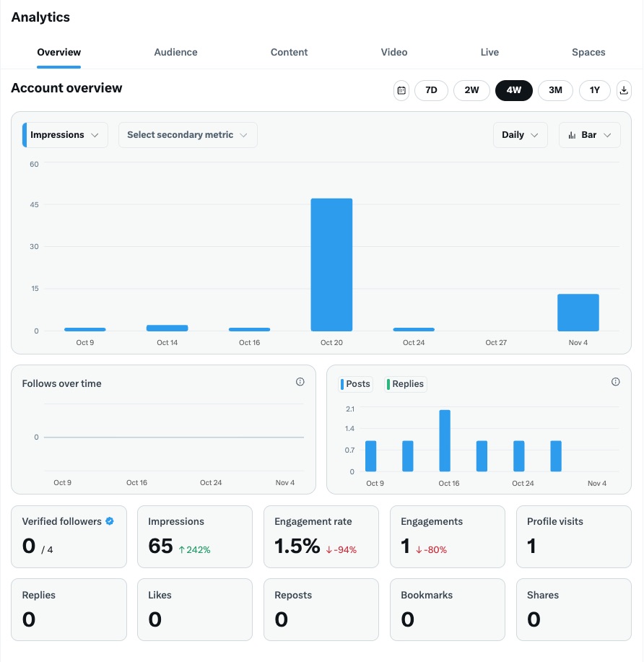This screenshot has height=662, width=644.
Task: Select the 1Y time range
Action: (595, 90)
